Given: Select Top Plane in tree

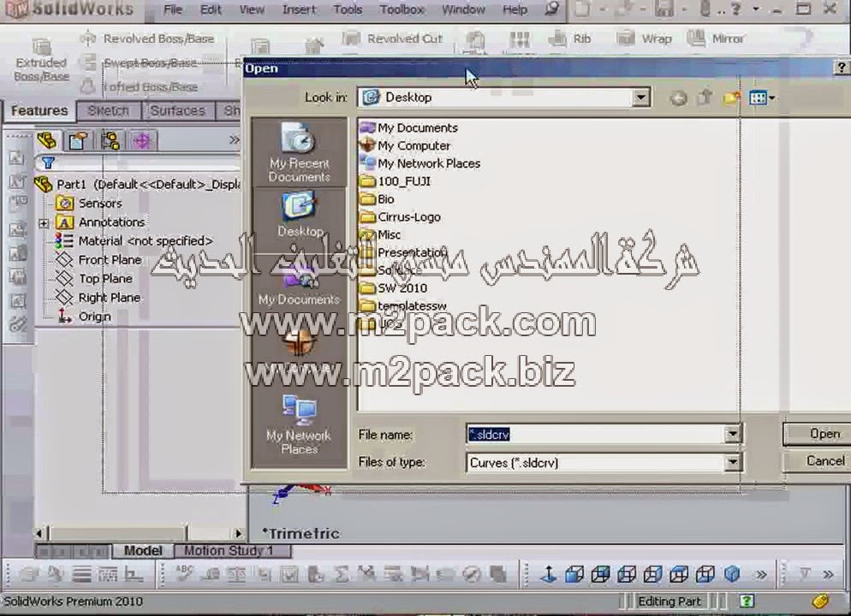Looking at the screenshot, I should point(94,279).
